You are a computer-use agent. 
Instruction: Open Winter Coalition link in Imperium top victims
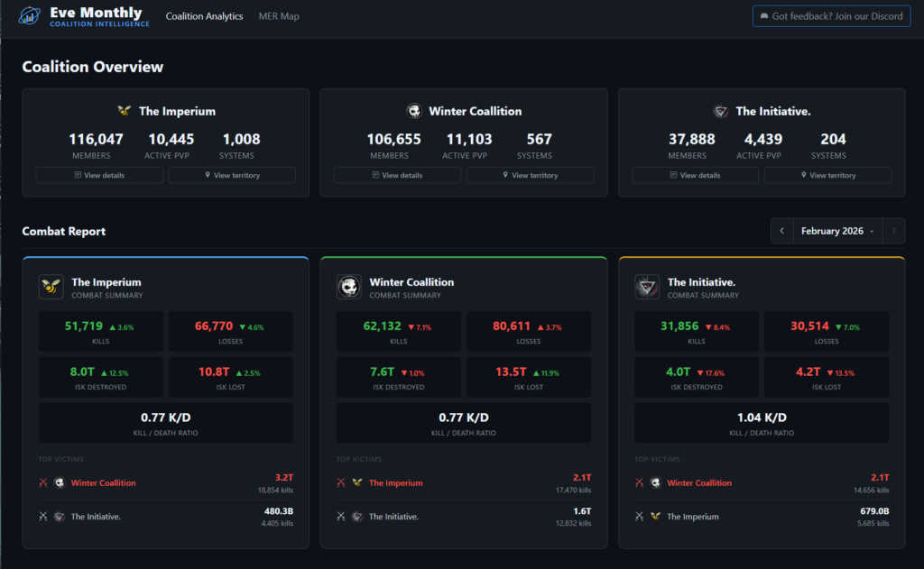click(103, 482)
